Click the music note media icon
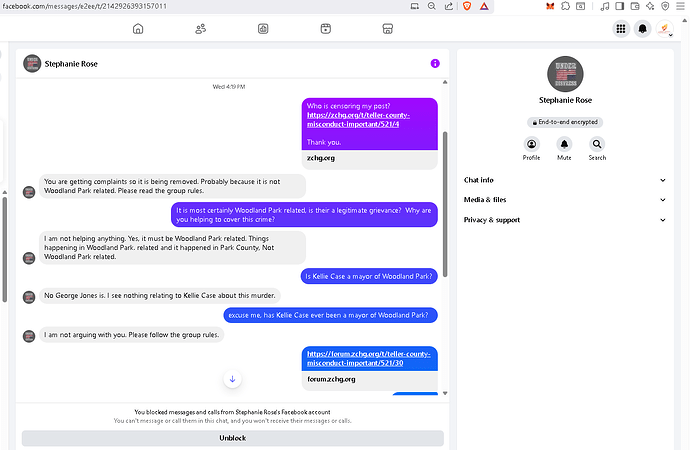Image resolution: width=690 pixels, height=450 pixels. pyautogui.click(x=605, y=6)
